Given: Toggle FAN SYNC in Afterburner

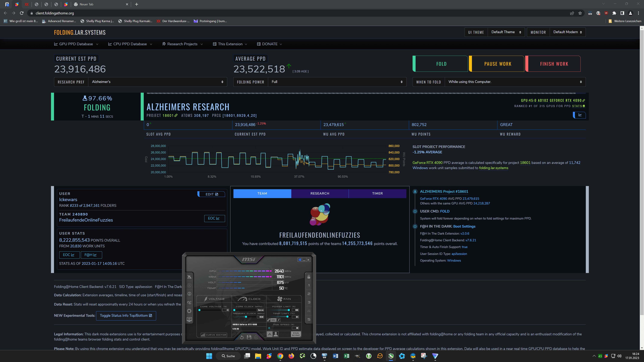Looking at the screenshot, I should [296, 334].
